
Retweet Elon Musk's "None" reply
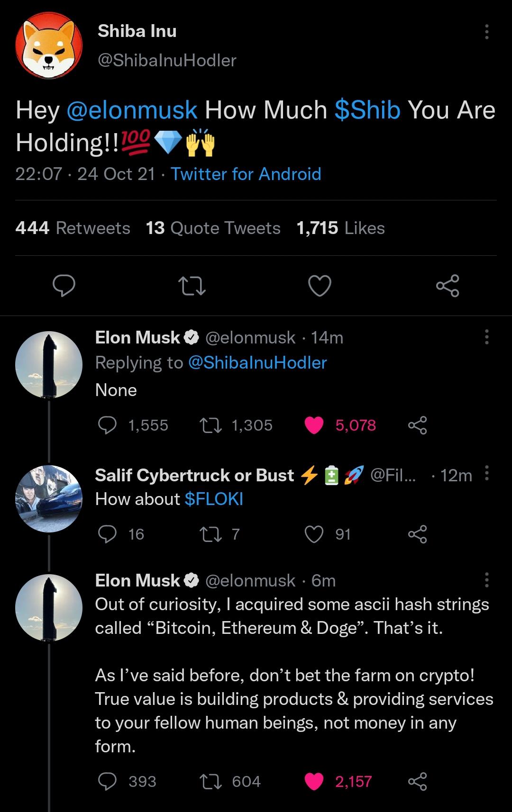(x=210, y=425)
